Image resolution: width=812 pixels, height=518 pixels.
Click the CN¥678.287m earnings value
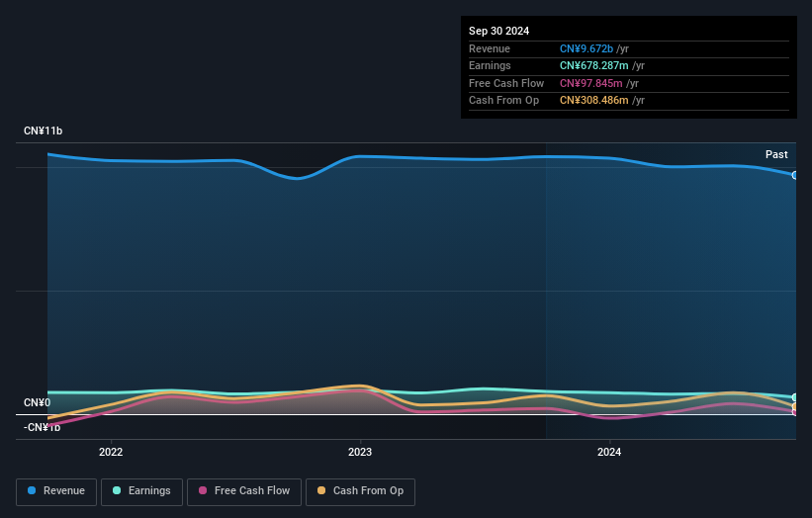(594, 65)
